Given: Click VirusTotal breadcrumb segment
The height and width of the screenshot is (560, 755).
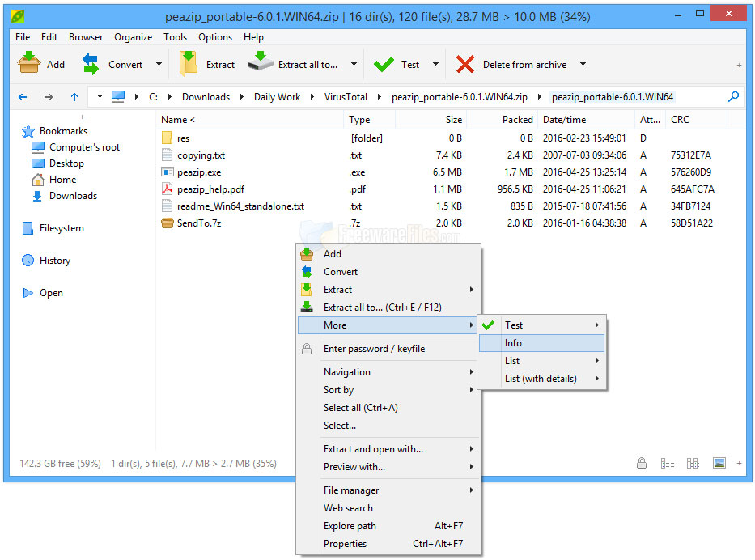Looking at the screenshot, I should coord(346,97).
